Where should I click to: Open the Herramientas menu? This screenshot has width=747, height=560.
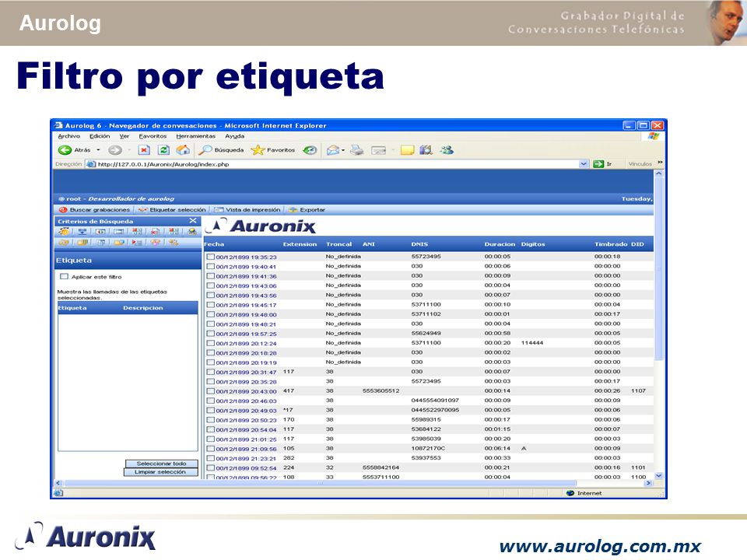(x=196, y=136)
